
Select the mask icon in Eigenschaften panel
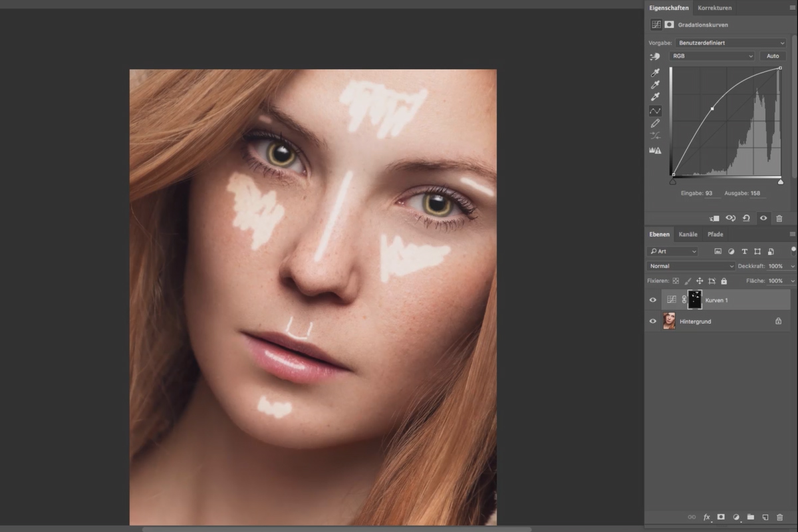[x=669, y=25]
